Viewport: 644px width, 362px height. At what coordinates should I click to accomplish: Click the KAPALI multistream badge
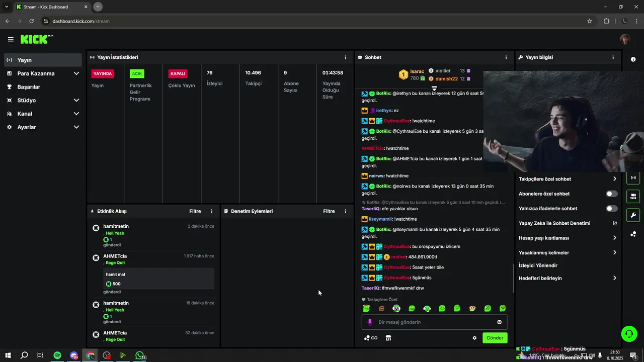tap(178, 73)
